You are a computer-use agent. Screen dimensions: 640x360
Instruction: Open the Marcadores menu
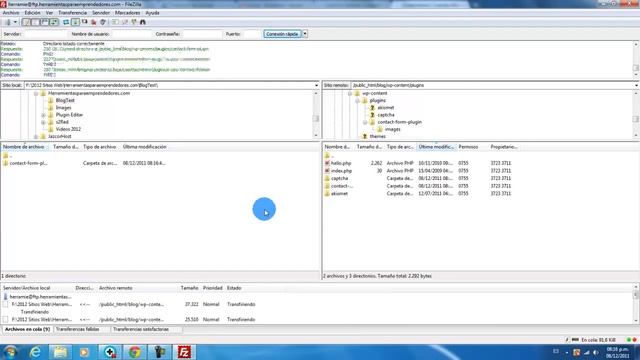pos(127,13)
